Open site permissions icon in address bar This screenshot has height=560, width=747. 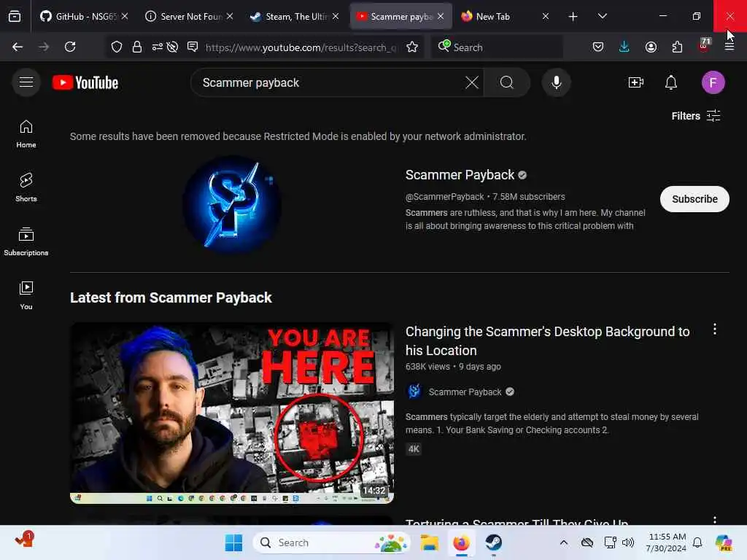pyautogui.click(x=158, y=47)
